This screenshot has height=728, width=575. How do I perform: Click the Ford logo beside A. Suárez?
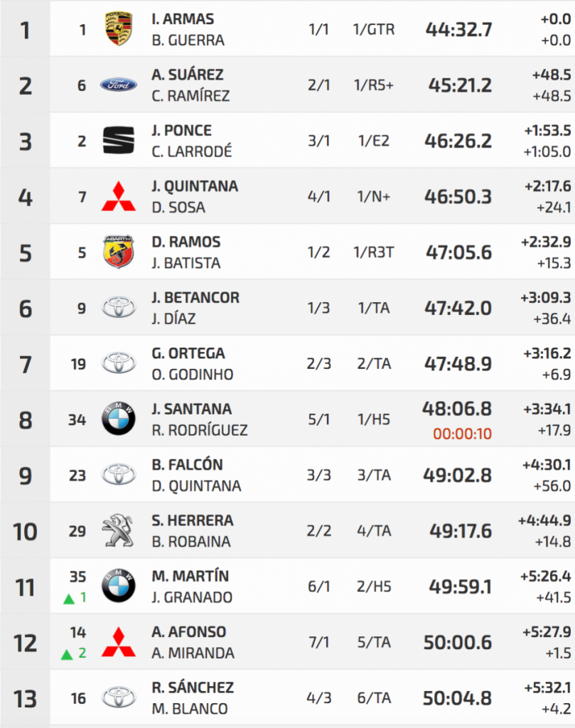pyautogui.click(x=119, y=85)
